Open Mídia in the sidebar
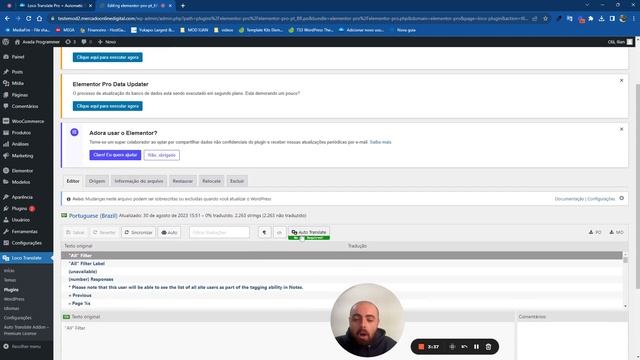Viewport: 640px width, 360px height. click(x=18, y=83)
